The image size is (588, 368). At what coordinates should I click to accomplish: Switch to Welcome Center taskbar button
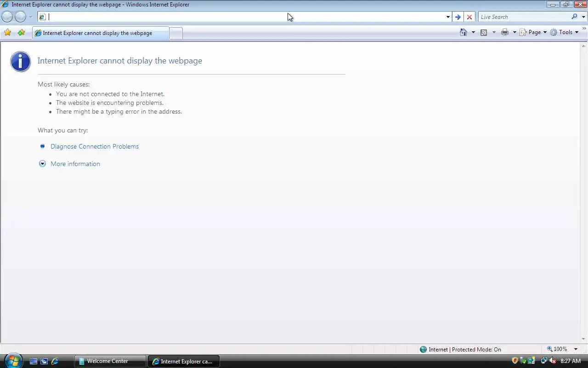point(110,361)
